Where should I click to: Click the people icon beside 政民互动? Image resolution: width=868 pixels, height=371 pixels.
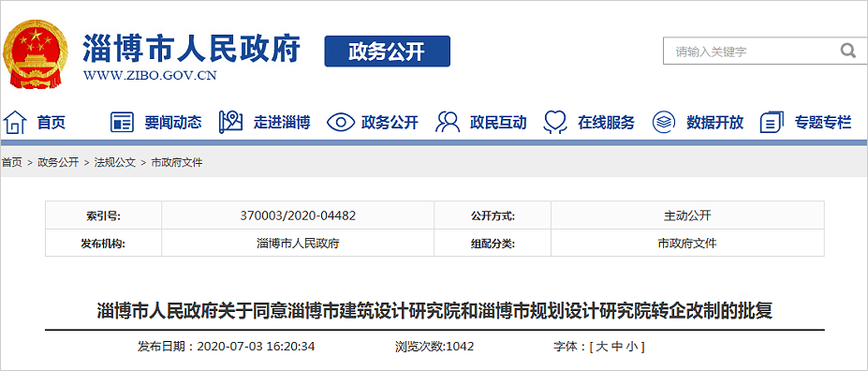coord(448,122)
